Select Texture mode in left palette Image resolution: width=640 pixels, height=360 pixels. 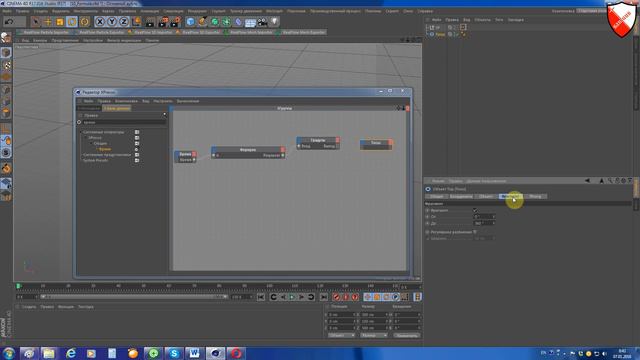tap(6, 65)
